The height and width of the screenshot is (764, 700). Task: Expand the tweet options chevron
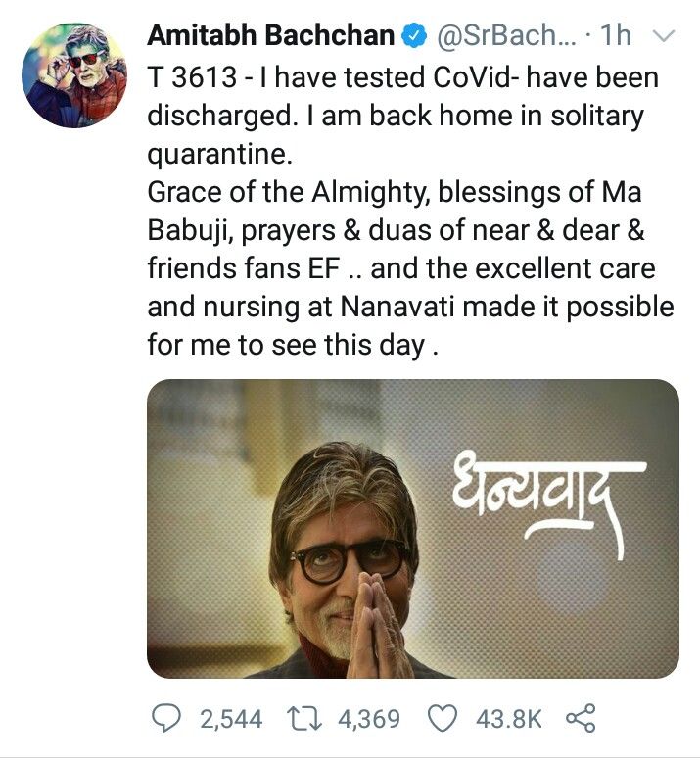coord(663,37)
